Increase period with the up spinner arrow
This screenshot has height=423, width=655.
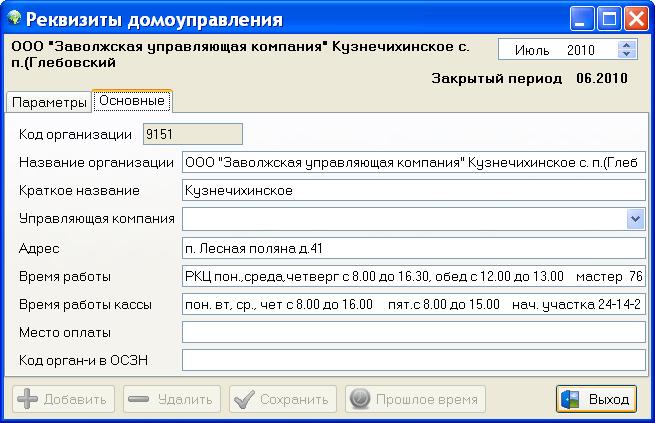coord(626,45)
